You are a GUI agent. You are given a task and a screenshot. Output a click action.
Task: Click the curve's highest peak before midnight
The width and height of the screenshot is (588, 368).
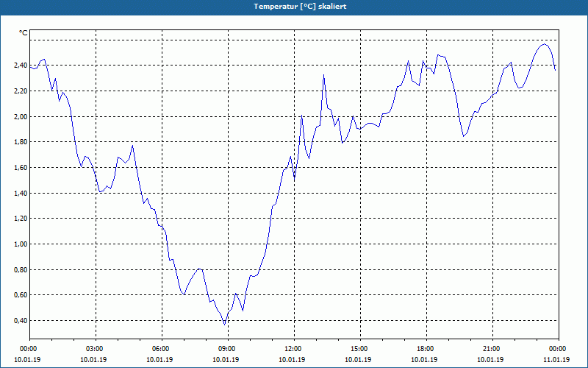pos(544,44)
